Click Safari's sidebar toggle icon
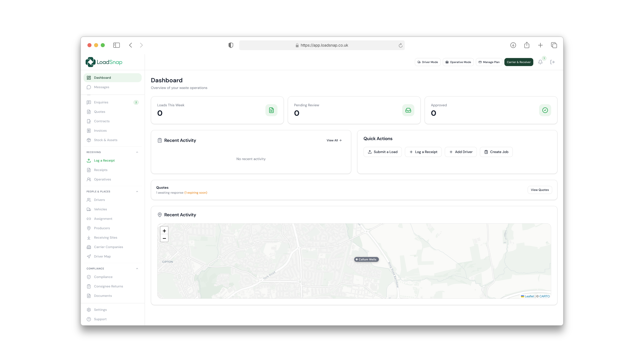This screenshot has height=362, width=644. coord(117,45)
